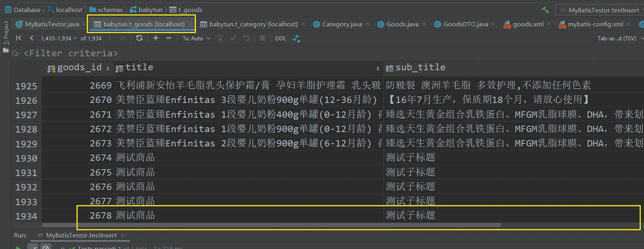
Task: Close the Goods.java tab
Action: pyautogui.click(x=424, y=24)
